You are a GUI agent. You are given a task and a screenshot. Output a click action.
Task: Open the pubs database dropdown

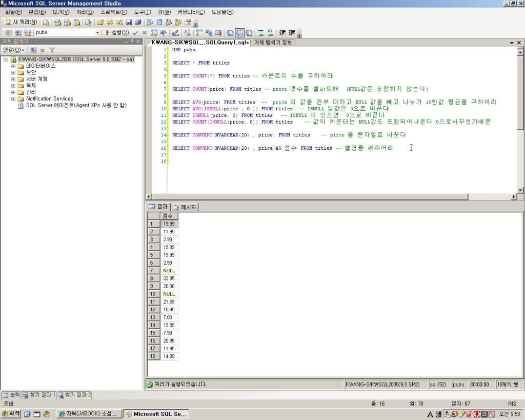[97, 32]
